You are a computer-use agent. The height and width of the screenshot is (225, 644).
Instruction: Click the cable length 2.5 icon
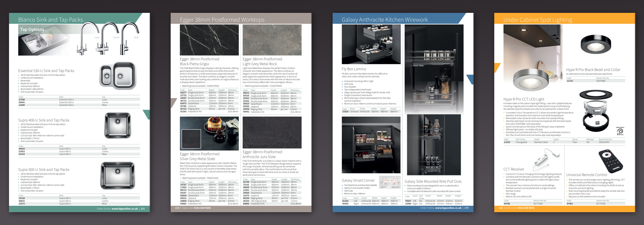620,131
